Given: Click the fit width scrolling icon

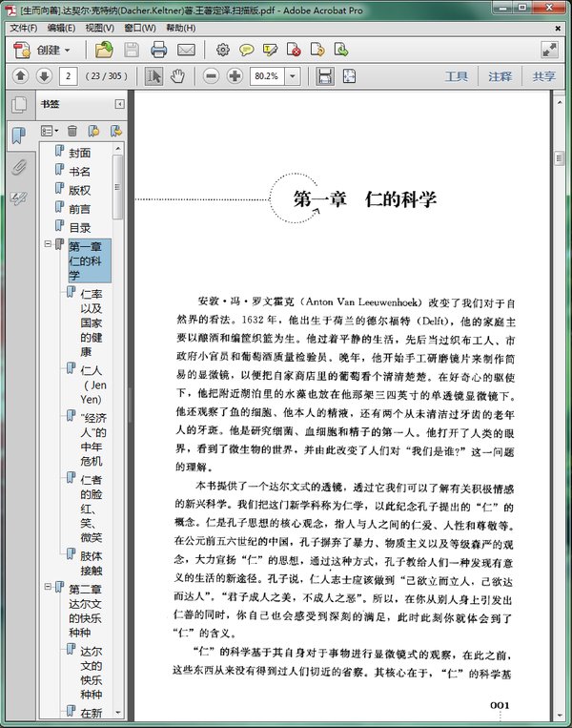Looking at the screenshot, I should [325, 76].
